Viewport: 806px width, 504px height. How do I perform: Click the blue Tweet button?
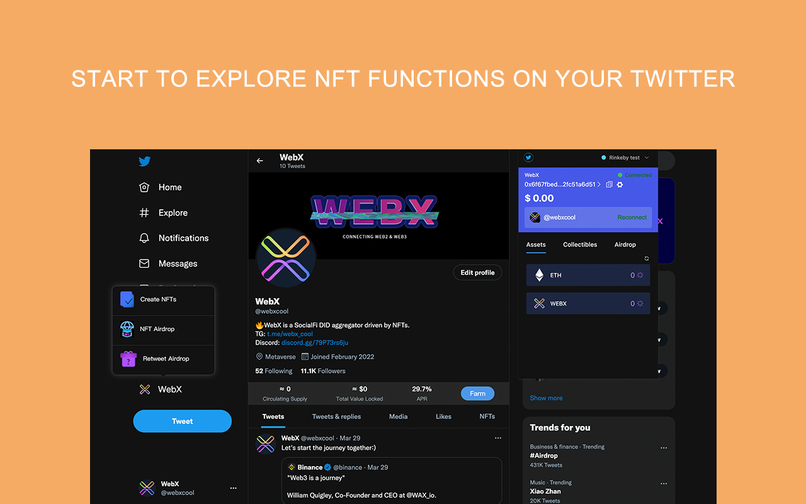(182, 421)
